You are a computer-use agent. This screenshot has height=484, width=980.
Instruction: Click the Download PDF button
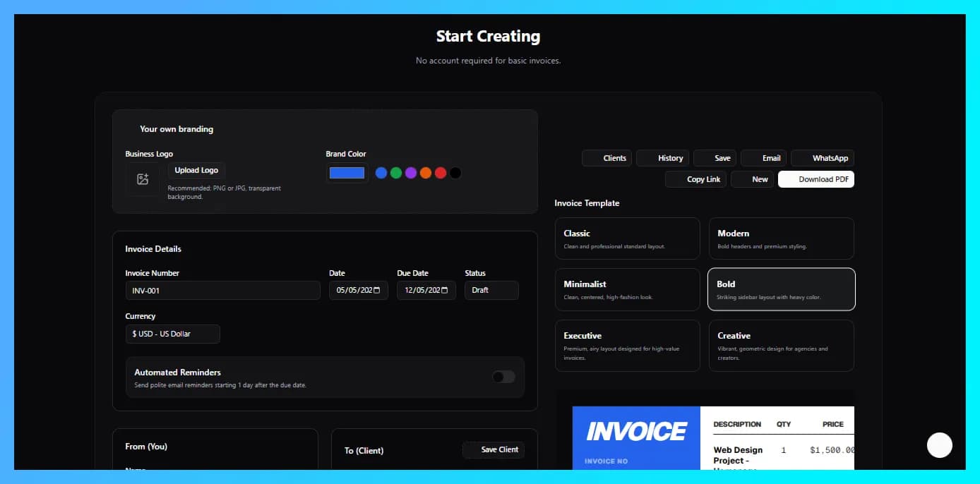816,179
